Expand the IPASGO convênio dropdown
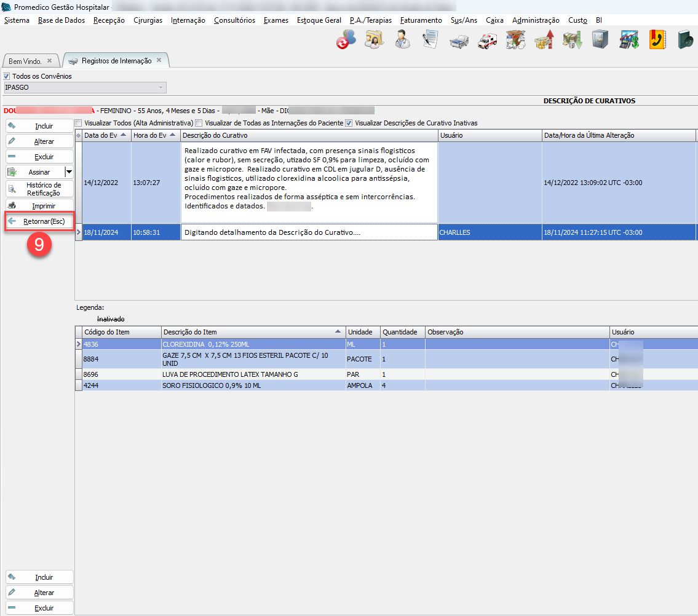This screenshot has height=616, width=698. click(x=161, y=88)
